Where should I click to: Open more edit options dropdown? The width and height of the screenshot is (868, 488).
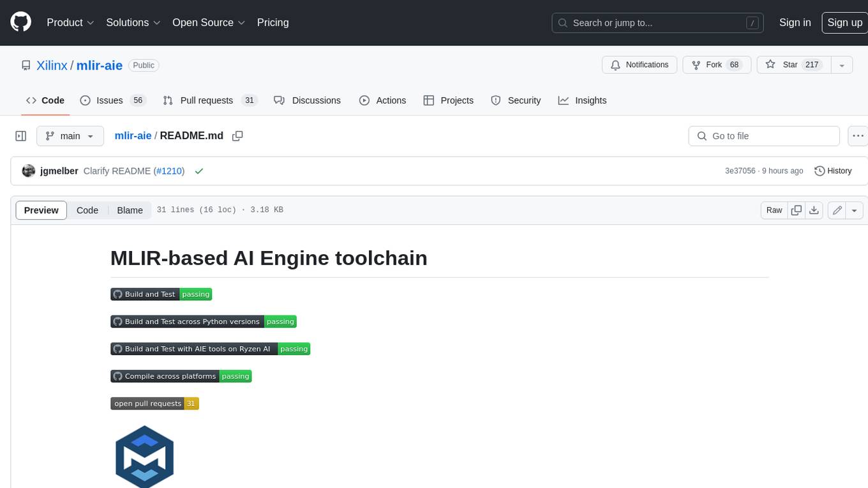pyautogui.click(x=855, y=210)
